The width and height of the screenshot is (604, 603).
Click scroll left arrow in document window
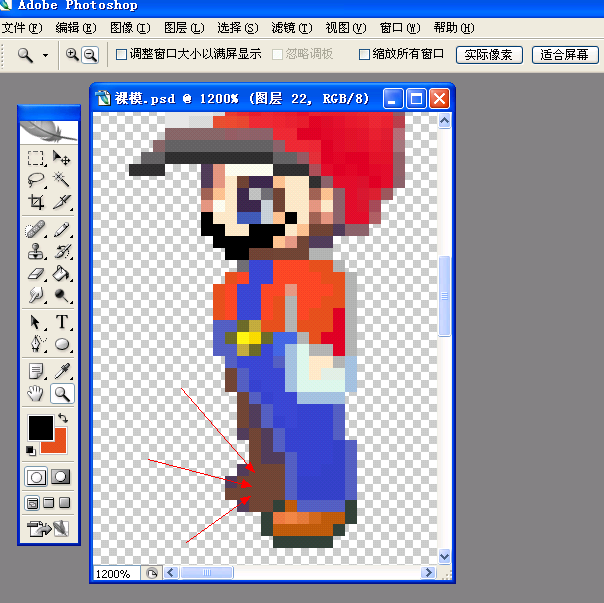(171, 573)
